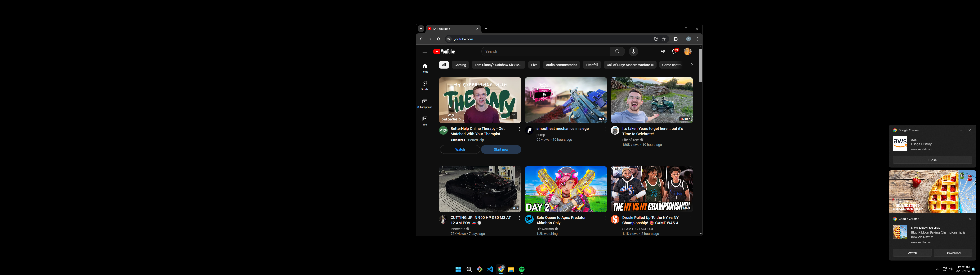Expand the Chrome tab search dropdown
Screen dimensions: 980x275
pos(421,29)
